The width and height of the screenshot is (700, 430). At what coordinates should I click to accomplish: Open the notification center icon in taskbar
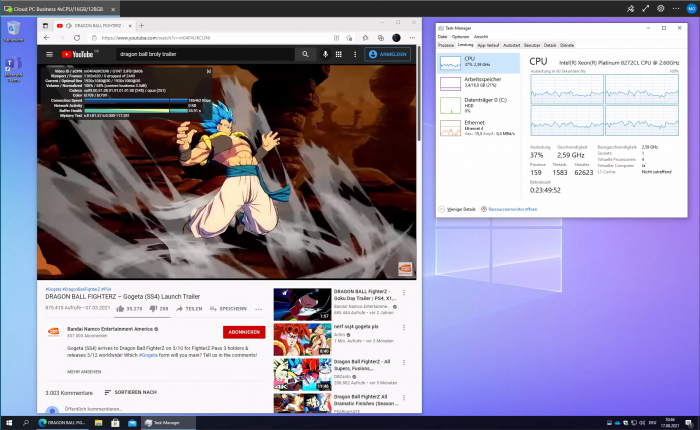pos(689,422)
